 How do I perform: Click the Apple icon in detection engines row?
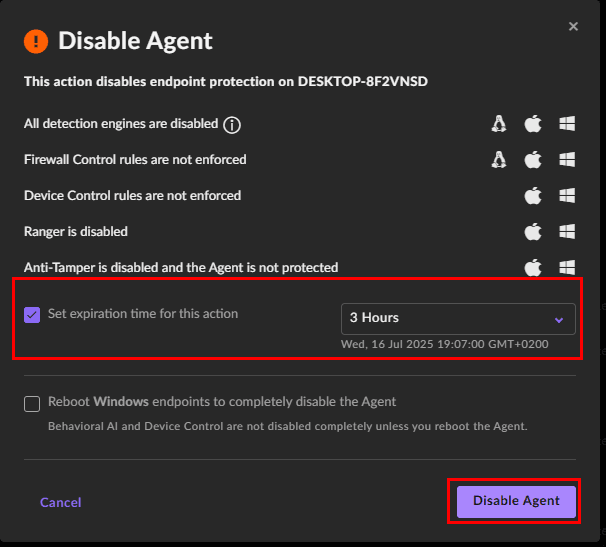pos(533,124)
